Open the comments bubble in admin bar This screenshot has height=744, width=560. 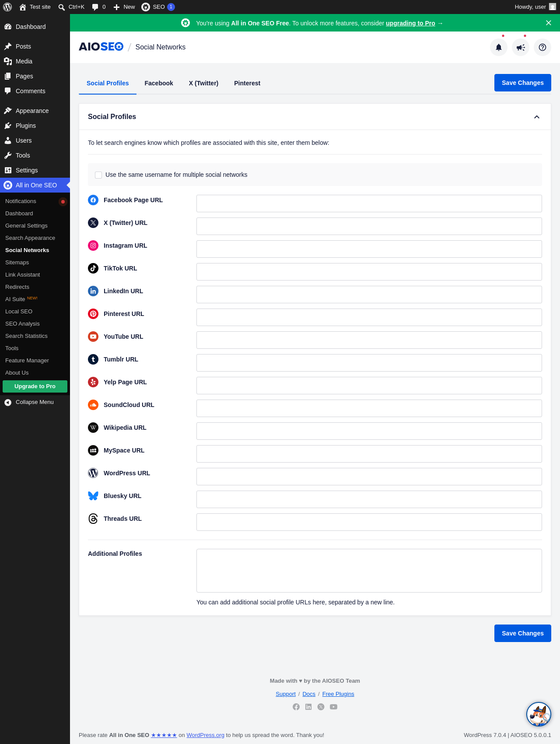click(99, 7)
